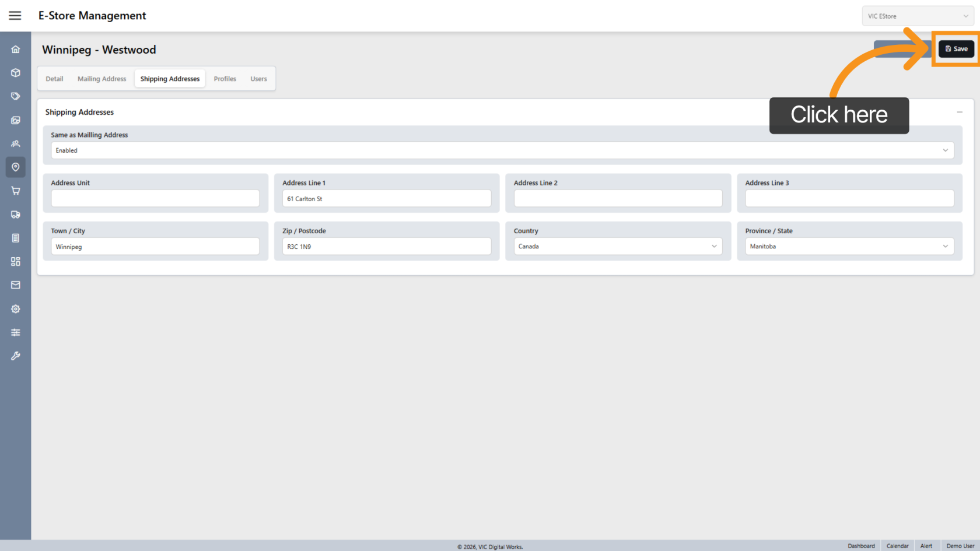Viewport: 980px width, 551px height.
Task: Open the gear settings sidebar icon
Action: coord(16,309)
